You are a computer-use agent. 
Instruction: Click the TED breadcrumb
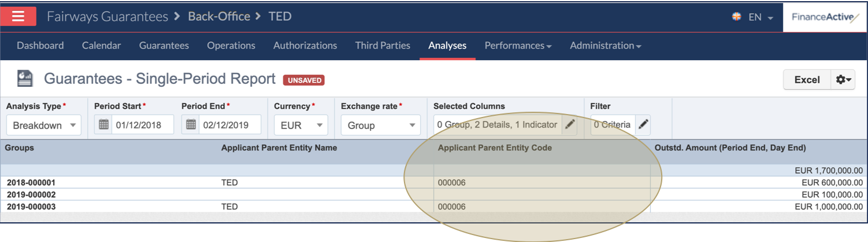tap(280, 16)
